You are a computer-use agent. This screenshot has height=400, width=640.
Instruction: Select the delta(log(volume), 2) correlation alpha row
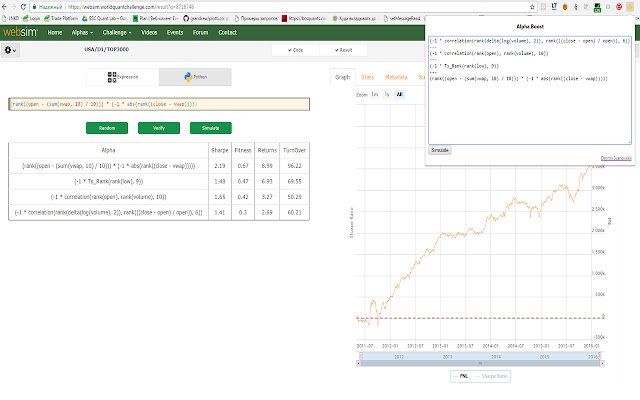159,212
